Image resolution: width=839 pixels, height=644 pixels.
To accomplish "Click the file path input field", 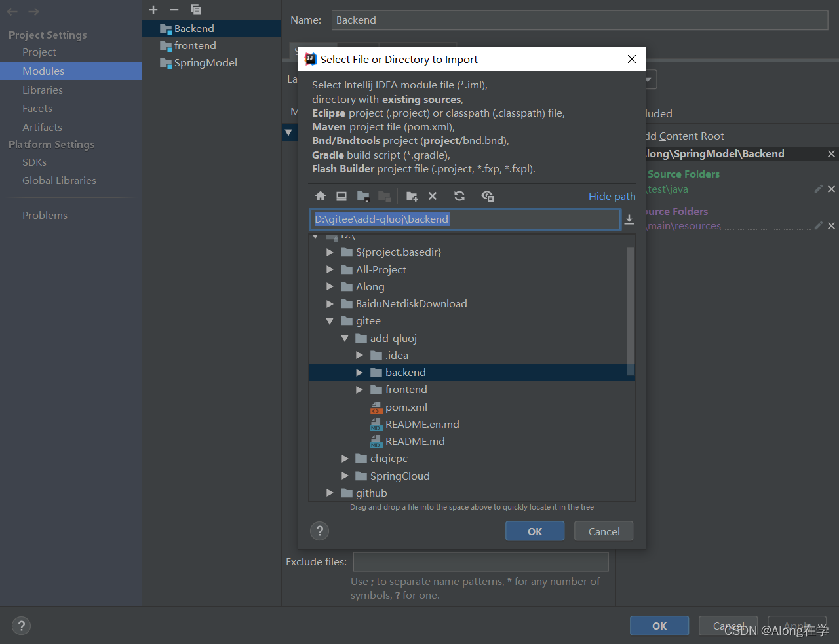I will [x=465, y=219].
